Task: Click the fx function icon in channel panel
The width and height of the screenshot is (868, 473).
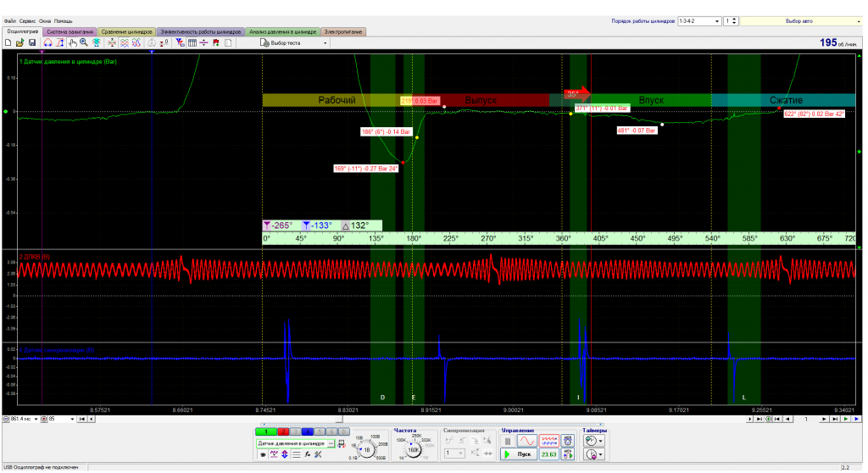Action: (x=307, y=454)
